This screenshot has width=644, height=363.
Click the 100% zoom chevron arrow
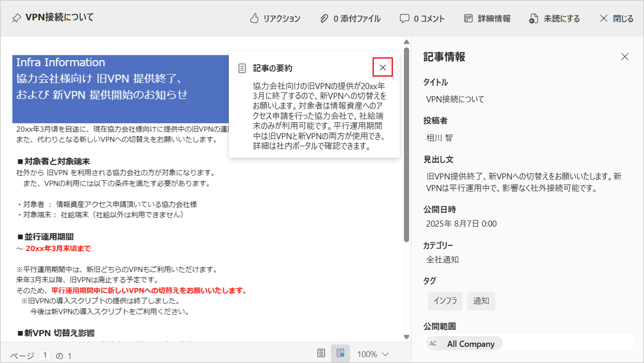click(386, 354)
